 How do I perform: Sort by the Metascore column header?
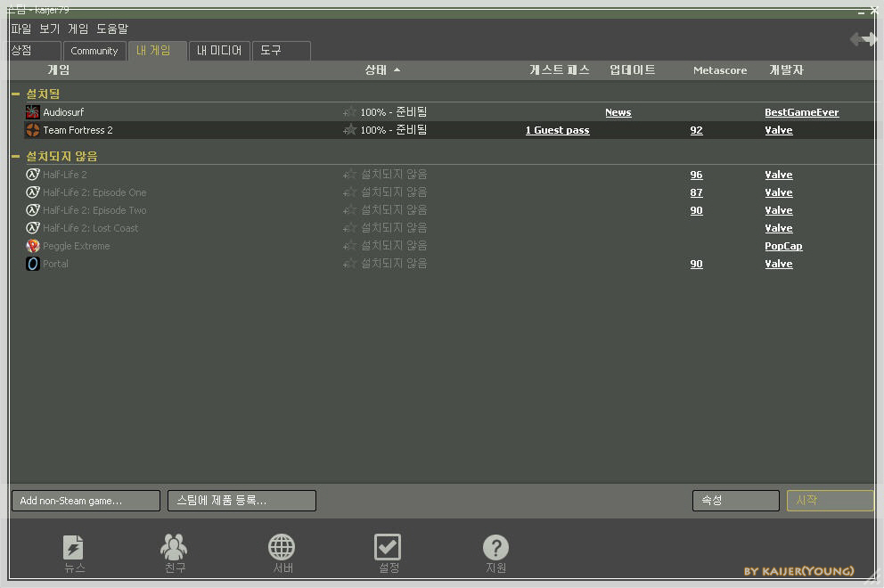click(x=720, y=70)
